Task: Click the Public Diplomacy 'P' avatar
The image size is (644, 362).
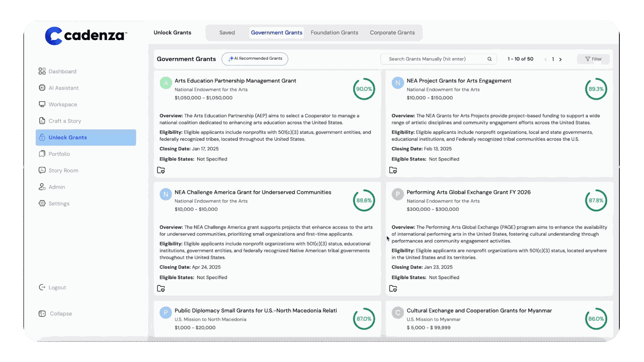Action: click(166, 312)
